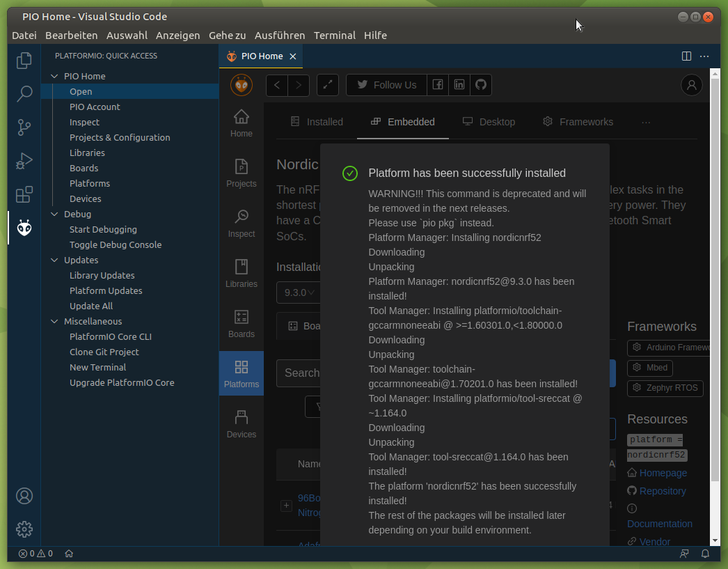
Task: Switch to the Installed tab
Action: point(317,122)
